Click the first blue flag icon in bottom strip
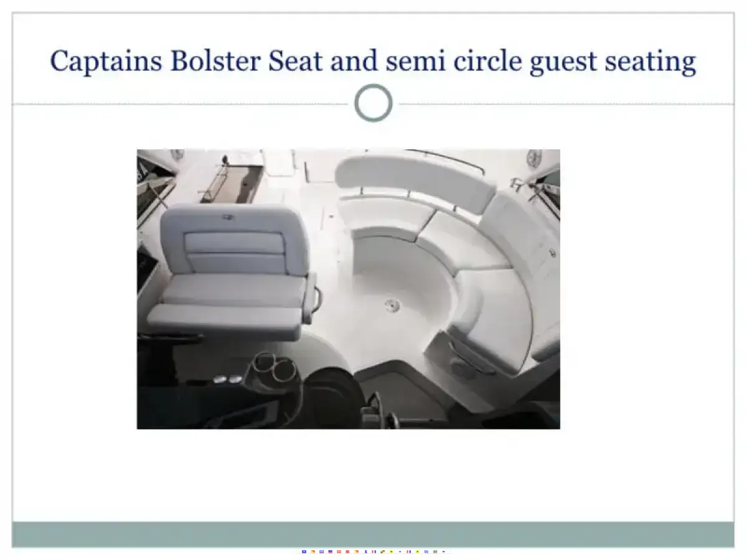This screenshot has width=747, height=560. pyautogui.click(x=304, y=551)
